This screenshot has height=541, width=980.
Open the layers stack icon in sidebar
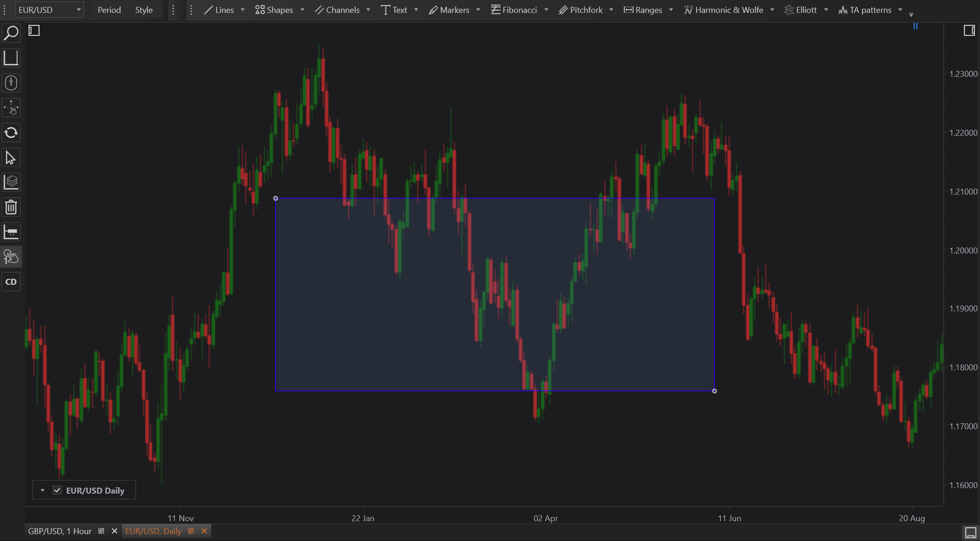click(x=11, y=183)
